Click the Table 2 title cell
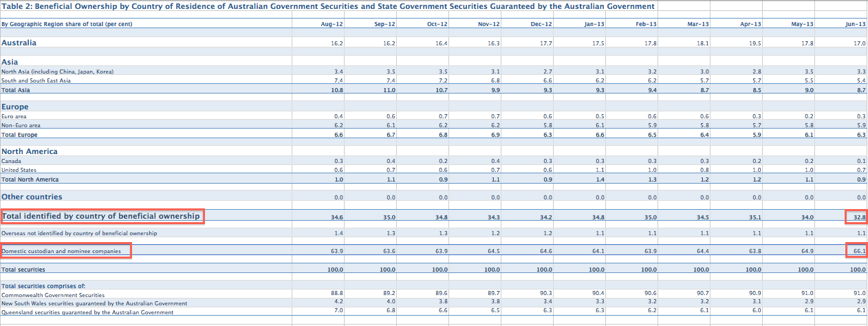 [x=327, y=6]
